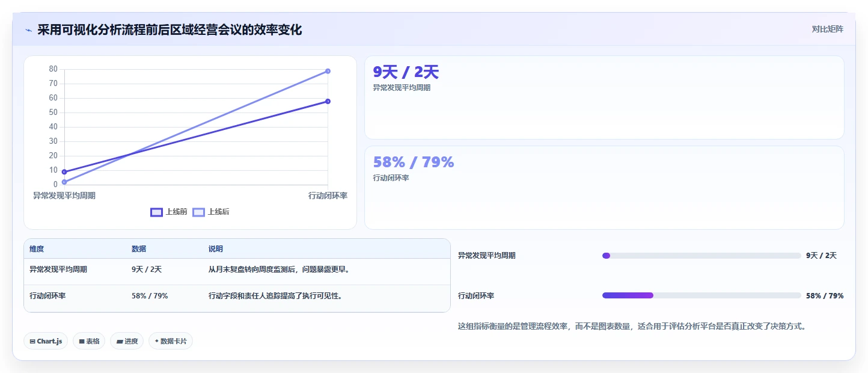Click the 行动闭环率 progress bar
This screenshot has height=373, width=868.
pyautogui.click(x=701, y=295)
